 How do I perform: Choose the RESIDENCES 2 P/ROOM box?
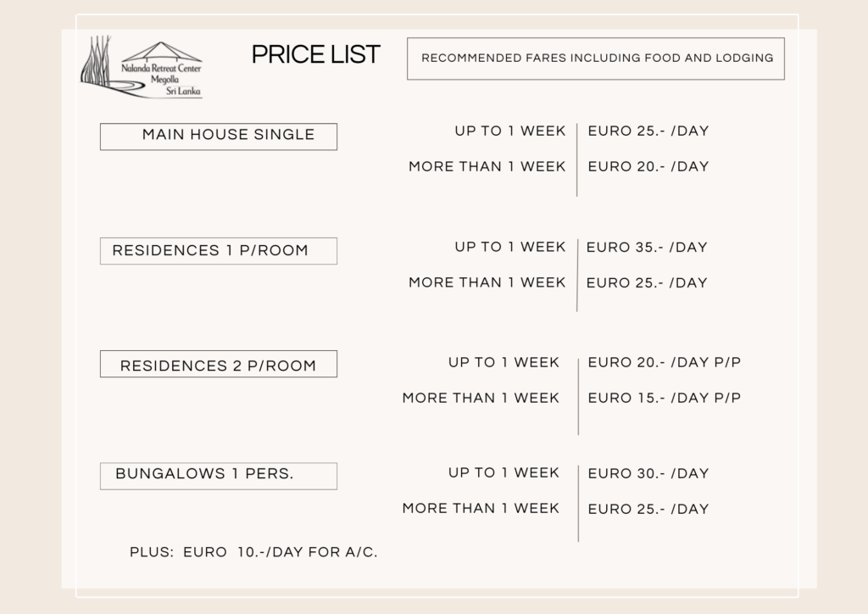tap(219, 365)
